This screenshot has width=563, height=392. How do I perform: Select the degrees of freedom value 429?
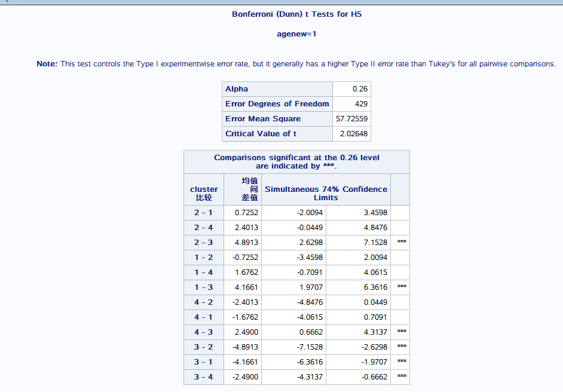tap(361, 104)
